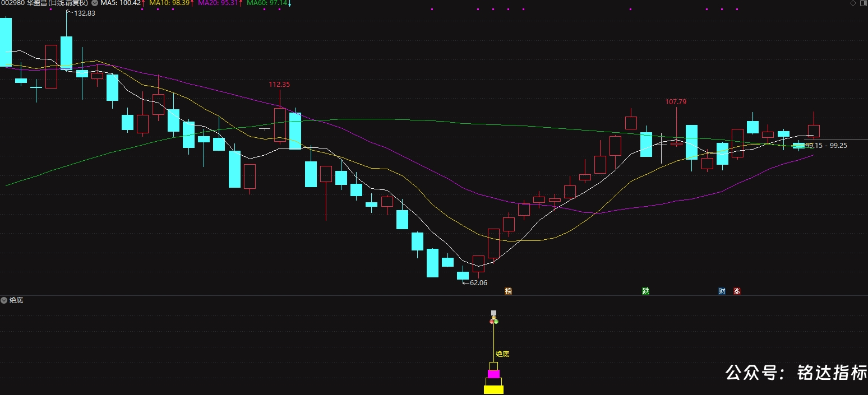Click the traffic-light signal marker in 绝底 panel
The width and height of the screenshot is (868, 395).
tap(494, 320)
